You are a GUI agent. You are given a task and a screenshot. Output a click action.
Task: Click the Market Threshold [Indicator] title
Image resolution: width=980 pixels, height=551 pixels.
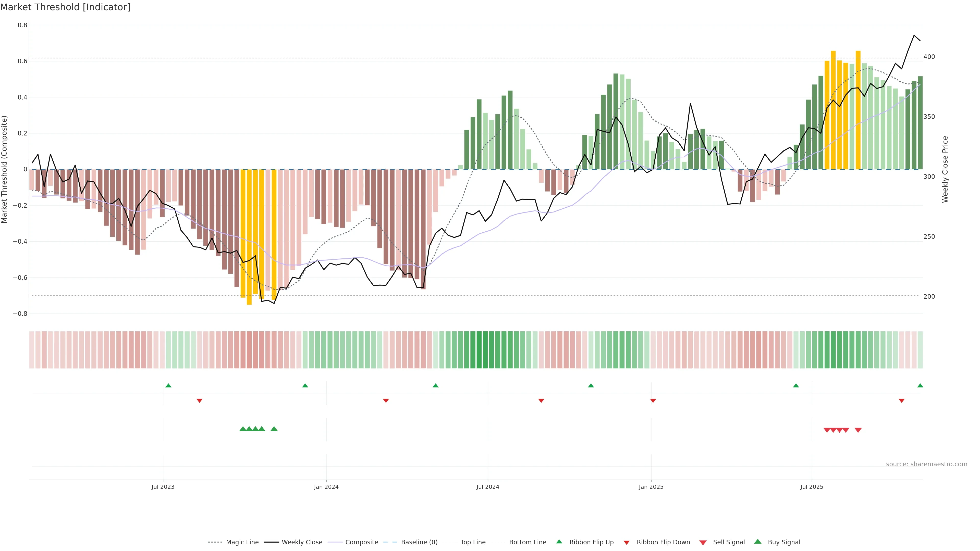pyautogui.click(x=65, y=7)
